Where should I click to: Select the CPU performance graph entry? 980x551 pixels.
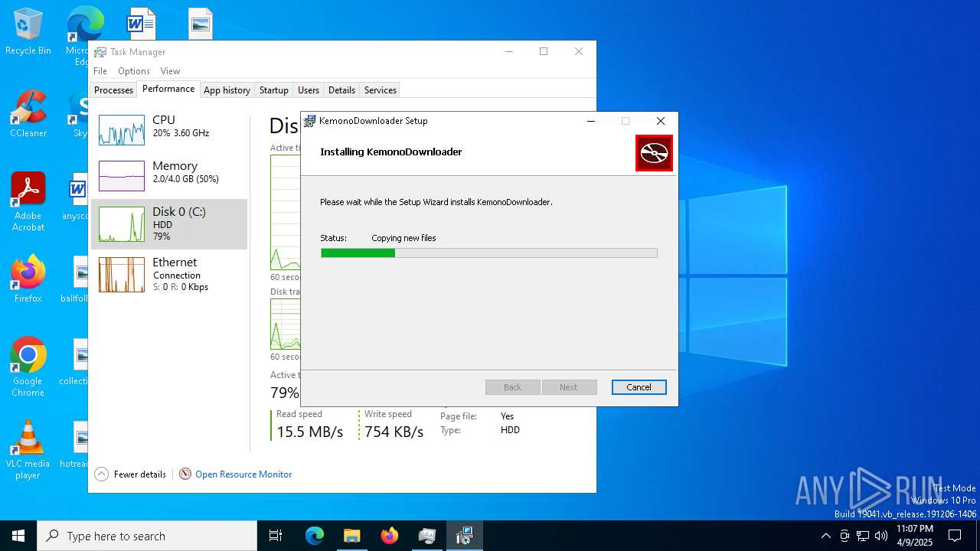tap(169, 130)
